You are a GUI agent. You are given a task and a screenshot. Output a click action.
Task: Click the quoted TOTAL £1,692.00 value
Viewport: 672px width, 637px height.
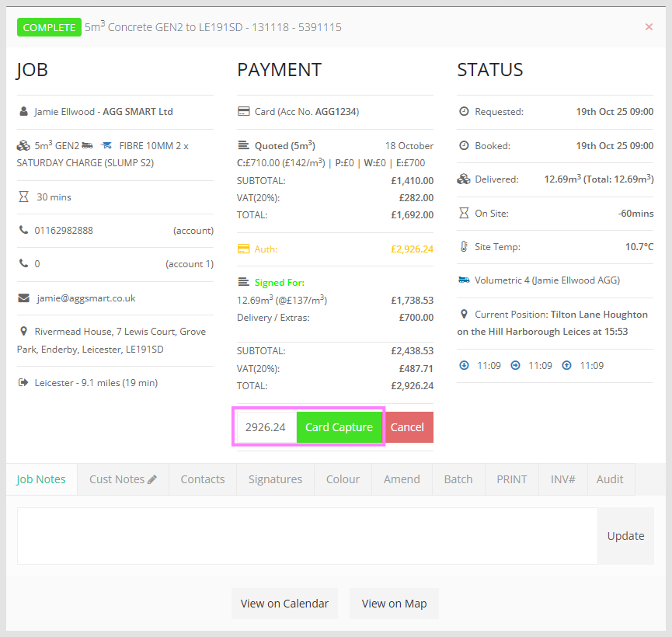click(412, 214)
